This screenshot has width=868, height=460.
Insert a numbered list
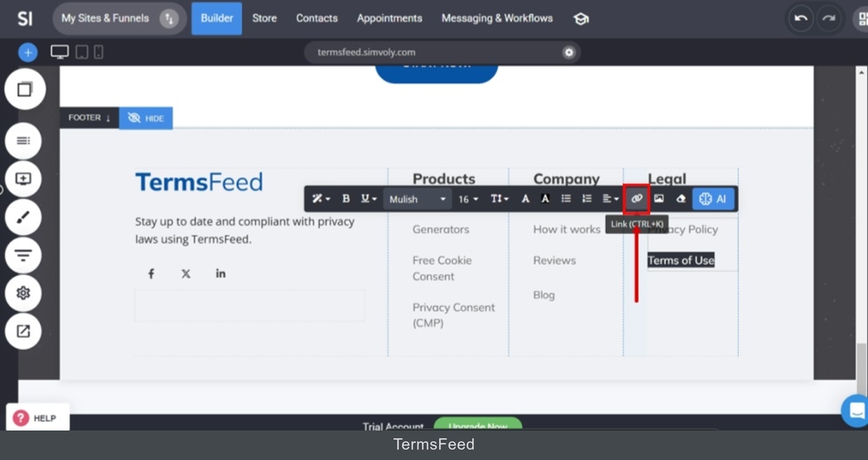tap(587, 199)
